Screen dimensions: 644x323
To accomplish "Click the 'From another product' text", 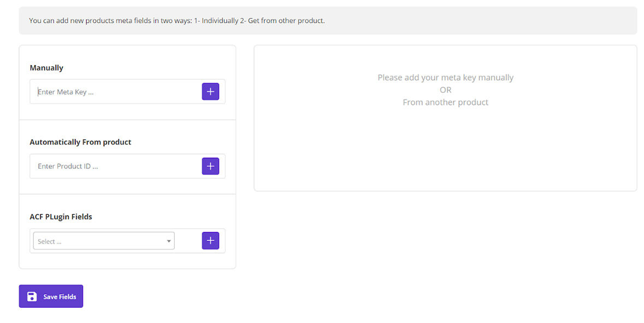I will [445, 102].
